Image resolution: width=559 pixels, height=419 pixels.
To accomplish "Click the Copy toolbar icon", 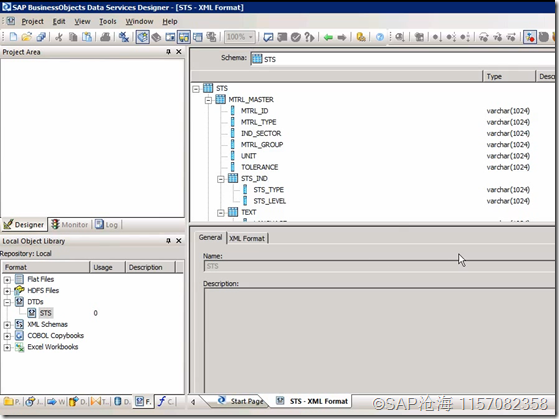I will pyautogui.click(x=73, y=37).
